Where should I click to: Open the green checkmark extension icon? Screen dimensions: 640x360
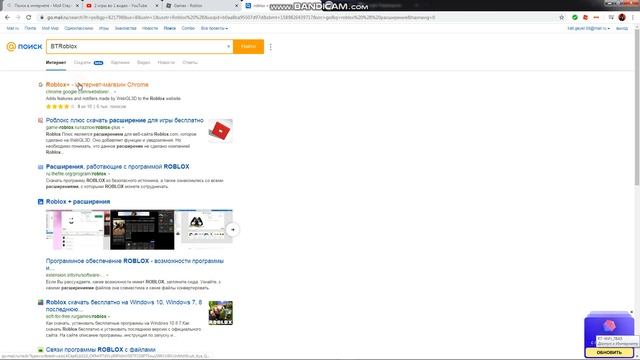(575, 18)
